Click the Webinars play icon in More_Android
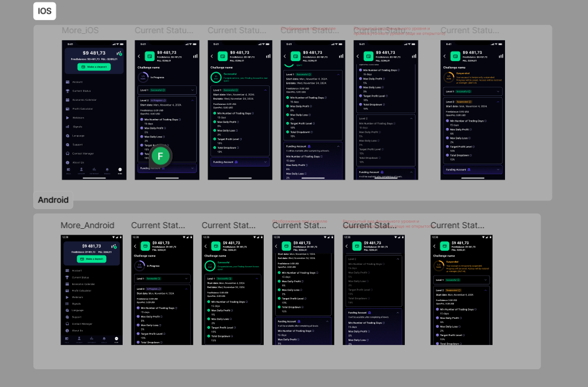The width and height of the screenshot is (588, 387). (x=68, y=297)
